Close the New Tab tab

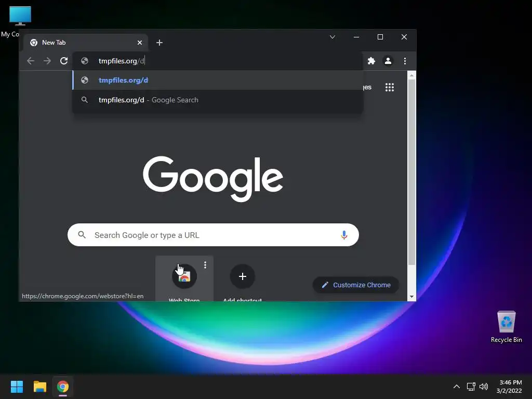[140, 43]
